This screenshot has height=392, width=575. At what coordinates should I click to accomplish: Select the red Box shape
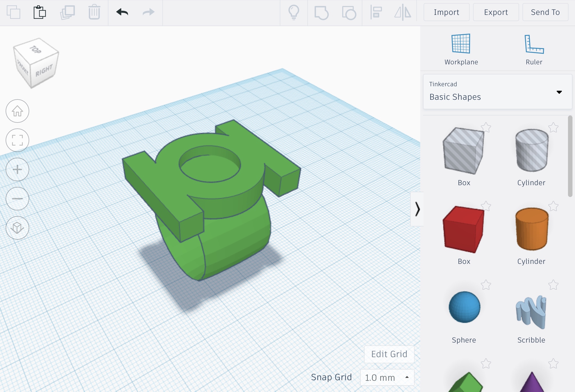pyautogui.click(x=463, y=230)
